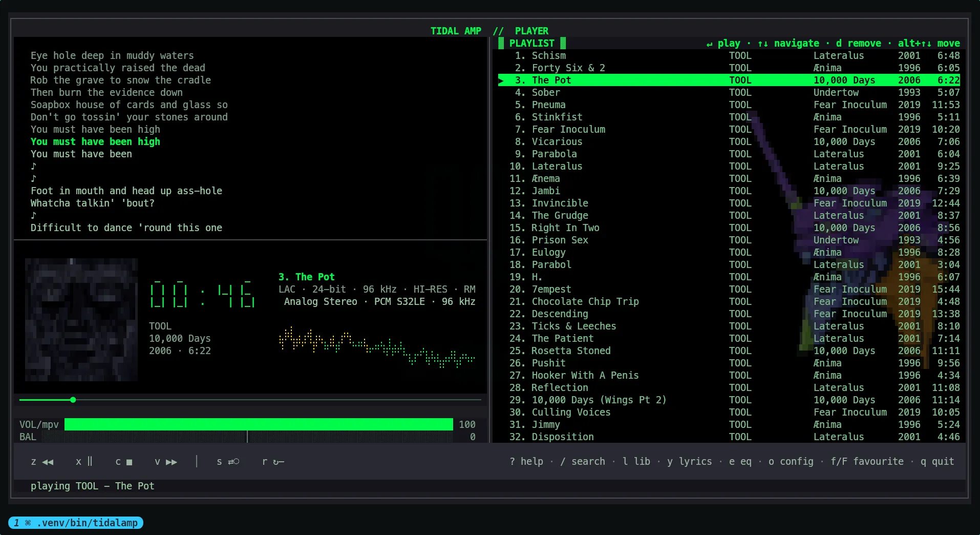This screenshot has width=980, height=535.
Task: Pause playback with the x control
Action: point(84,462)
